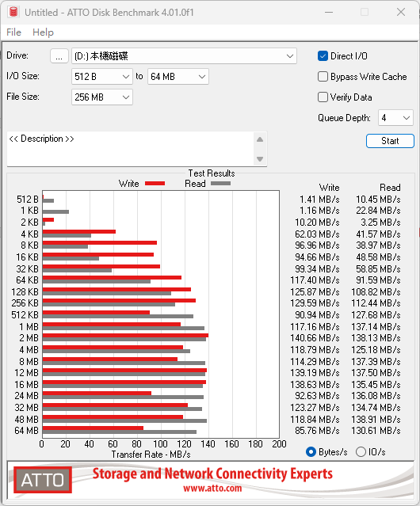This screenshot has height=506, width=420.
Task: Close the ATTO Disk Benchmark window
Action: [401, 12]
